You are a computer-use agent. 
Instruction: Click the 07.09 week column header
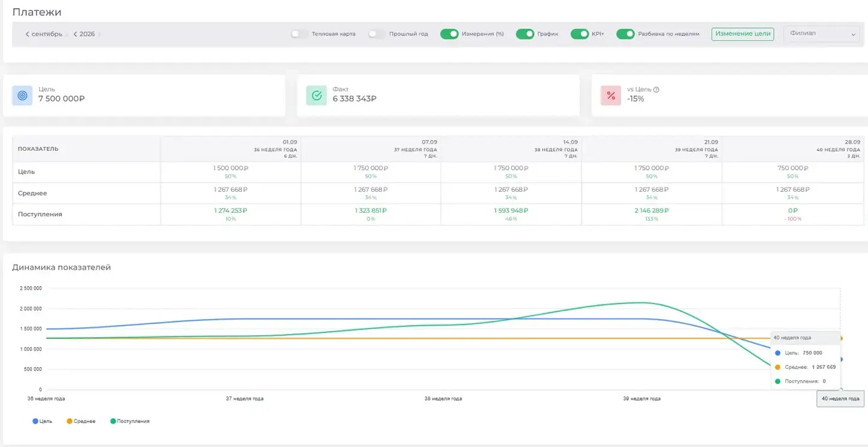(x=371, y=149)
